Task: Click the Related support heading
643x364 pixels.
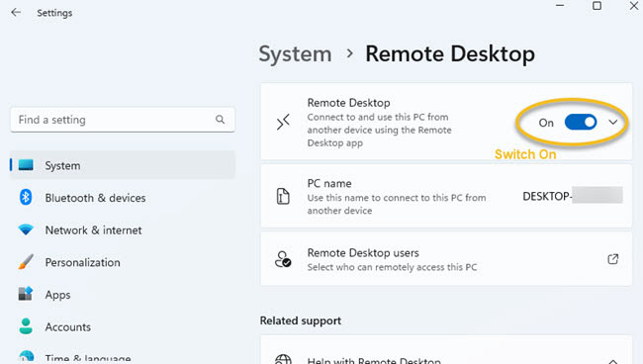Action: click(300, 320)
